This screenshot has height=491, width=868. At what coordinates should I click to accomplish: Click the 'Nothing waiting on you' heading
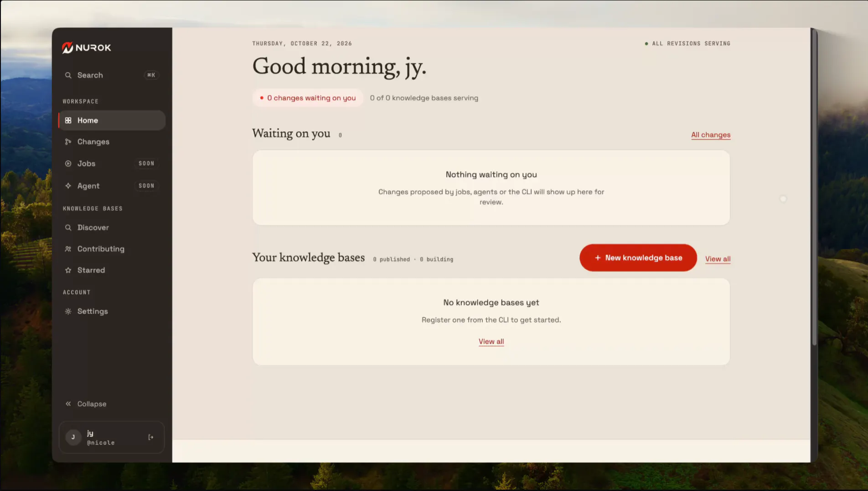click(491, 175)
